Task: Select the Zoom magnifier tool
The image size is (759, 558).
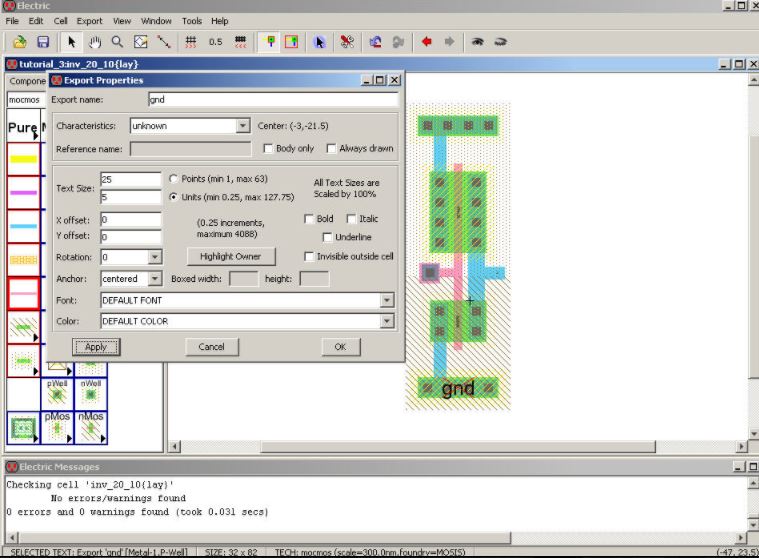Action: (117, 42)
